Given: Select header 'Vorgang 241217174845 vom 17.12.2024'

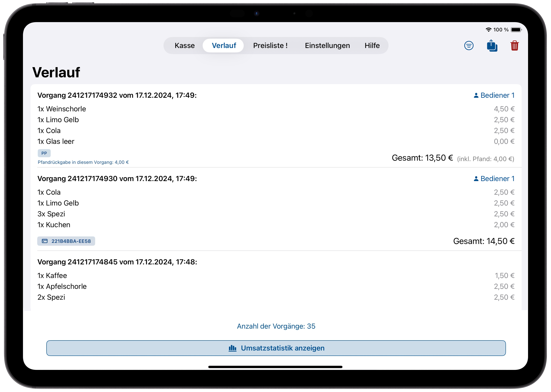Looking at the screenshot, I should pos(117,262).
